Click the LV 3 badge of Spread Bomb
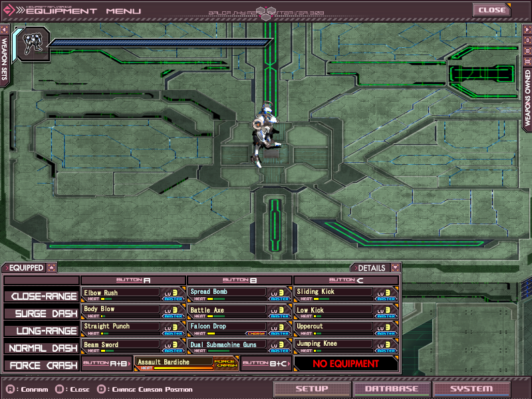The height and width of the screenshot is (399, 532). pos(277,293)
